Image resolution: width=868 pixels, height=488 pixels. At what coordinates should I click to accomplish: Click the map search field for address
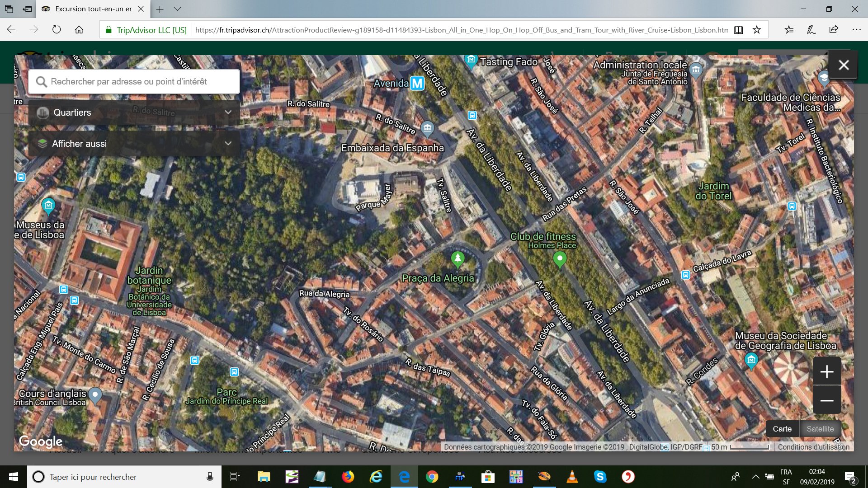[x=134, y=81]
